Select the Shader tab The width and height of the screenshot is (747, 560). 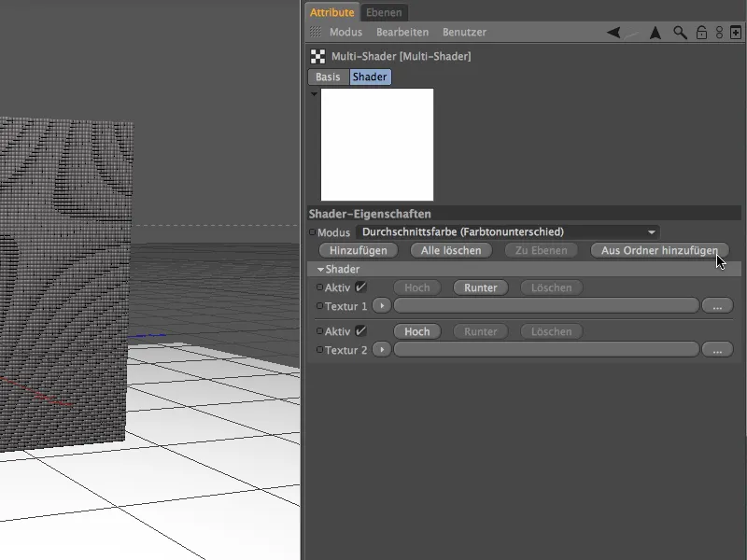pyautogui.click(x=370, y=77)
